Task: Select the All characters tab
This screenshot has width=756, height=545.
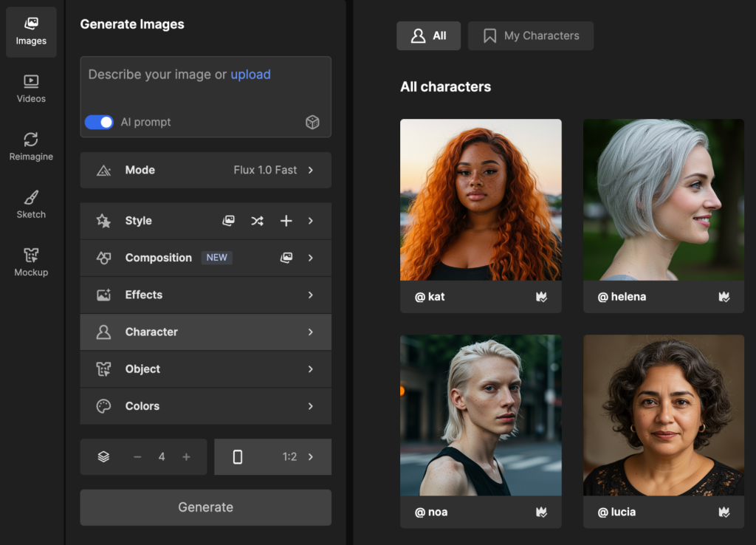Action: click(x=428, y=35)
